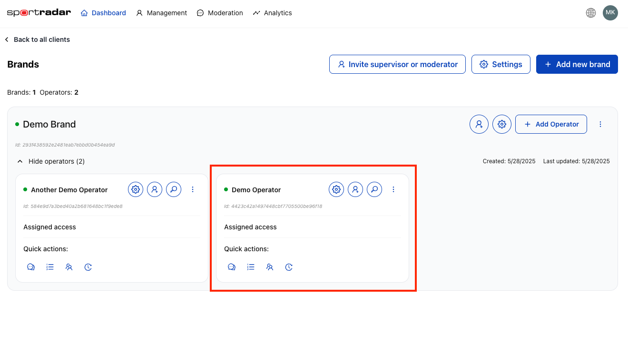Screen dimensions: 628x364
Task: Switch to the Moderation section
Action: [220, 13]
